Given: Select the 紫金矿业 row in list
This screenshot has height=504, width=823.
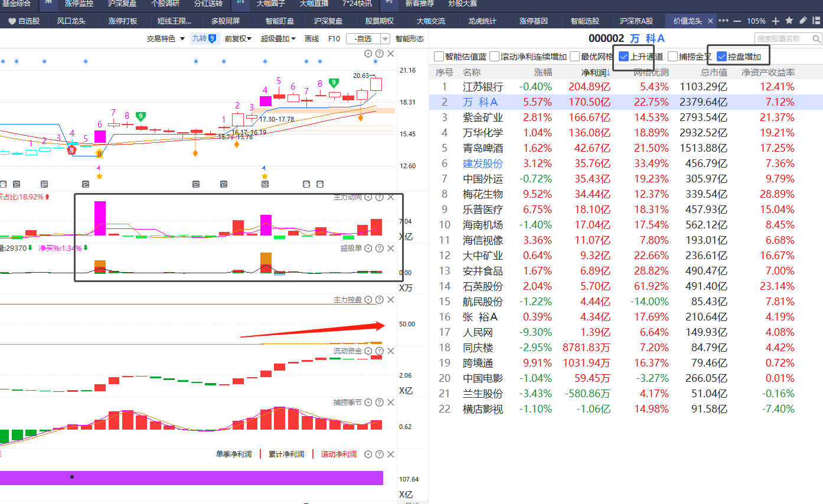Looking at the screenshot, I should [x=626, y=117].
